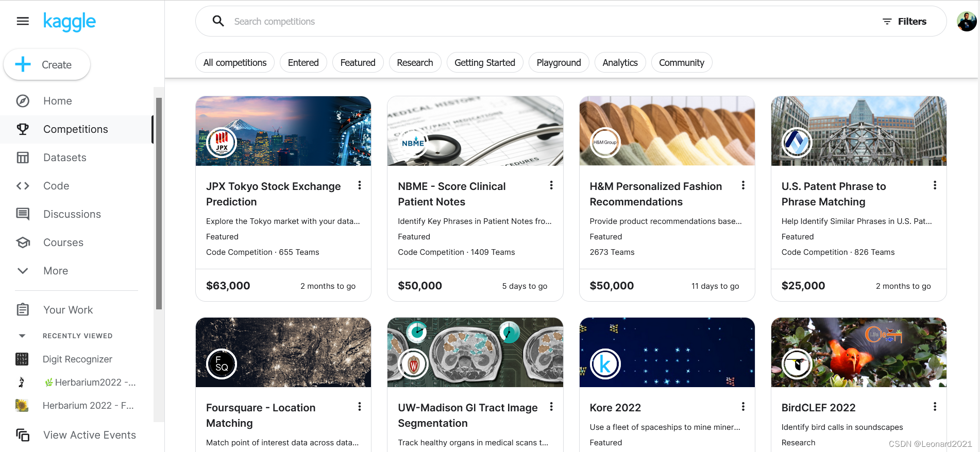Image resolution: width=980 pixels, height=452 pixels.
Task: Select the Featured filter chip
Action: [x=358, y=62]
